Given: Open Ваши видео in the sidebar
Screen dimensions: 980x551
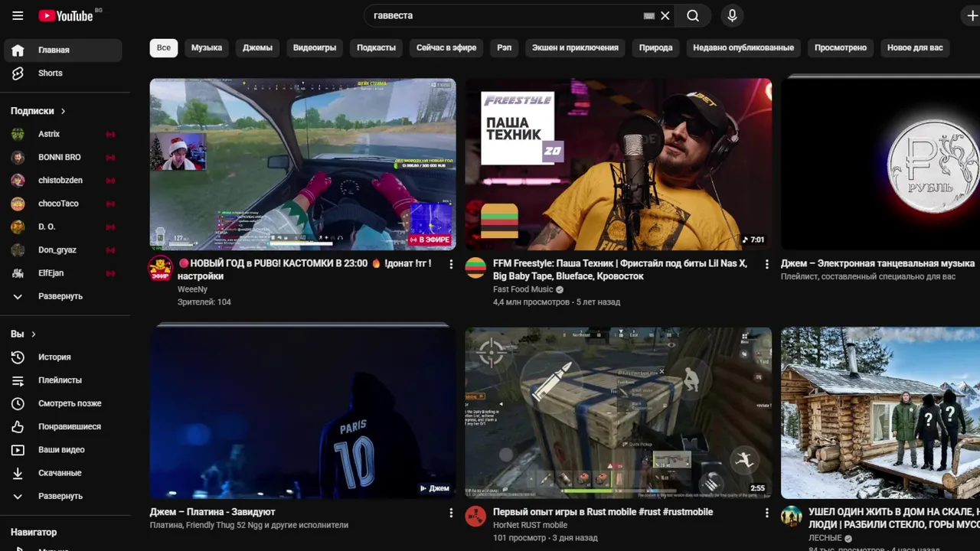Looking at the screenshot, I should click(62, 450).
